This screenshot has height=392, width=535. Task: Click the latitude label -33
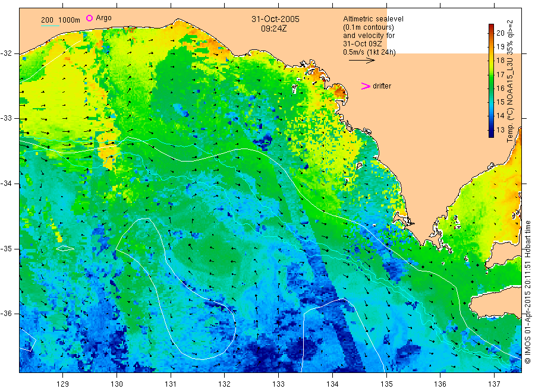tap(7, 118)
